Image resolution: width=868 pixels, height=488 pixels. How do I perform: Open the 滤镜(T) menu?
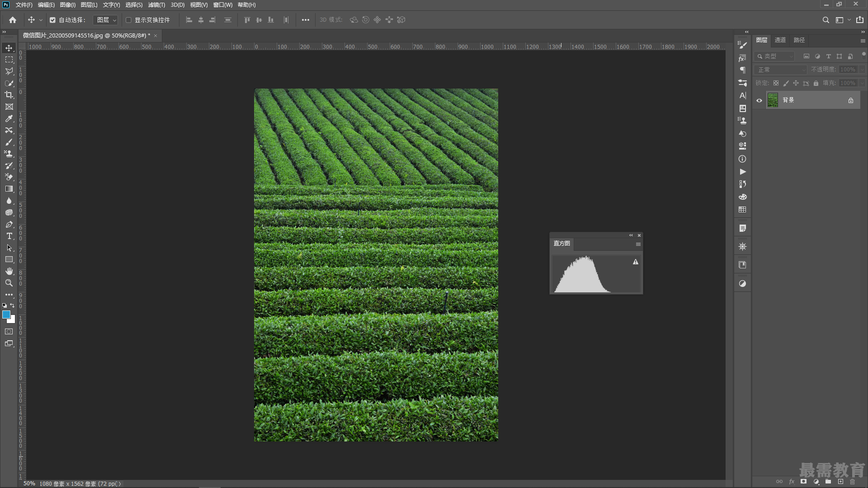tap(156, 5)
